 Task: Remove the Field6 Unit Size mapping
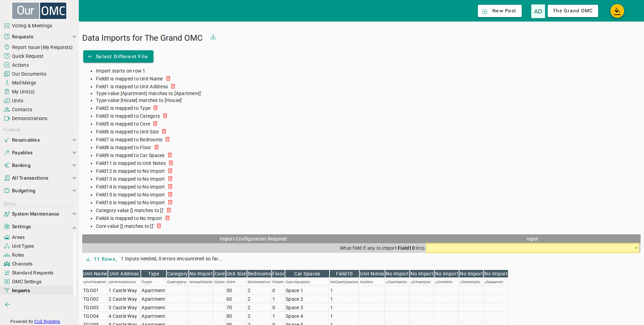(x=164, y=132)
